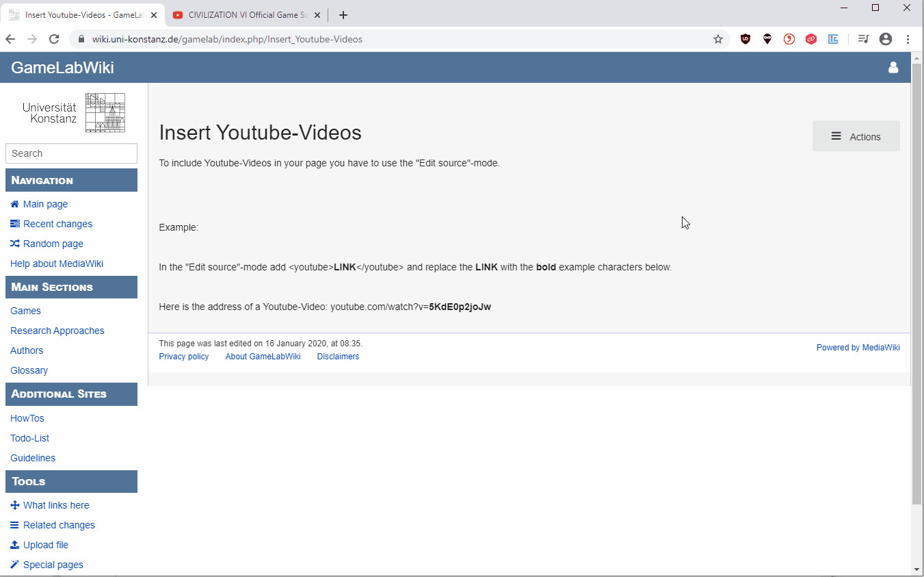The image size is (924, 577).
Task: Click the icon beside What links here
Action: click(15, 505)
